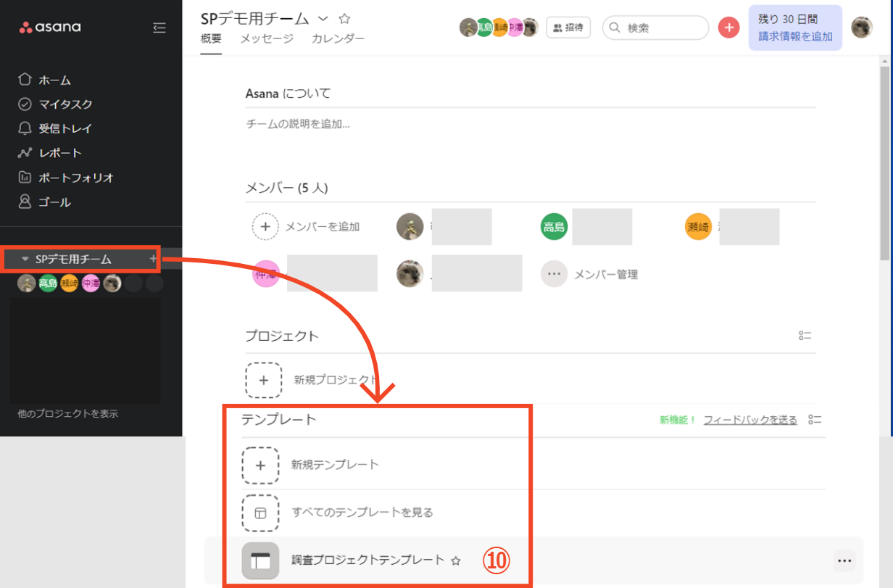
Task: Toggle list view icon in the テンプレート section
Action: [815, 420]
